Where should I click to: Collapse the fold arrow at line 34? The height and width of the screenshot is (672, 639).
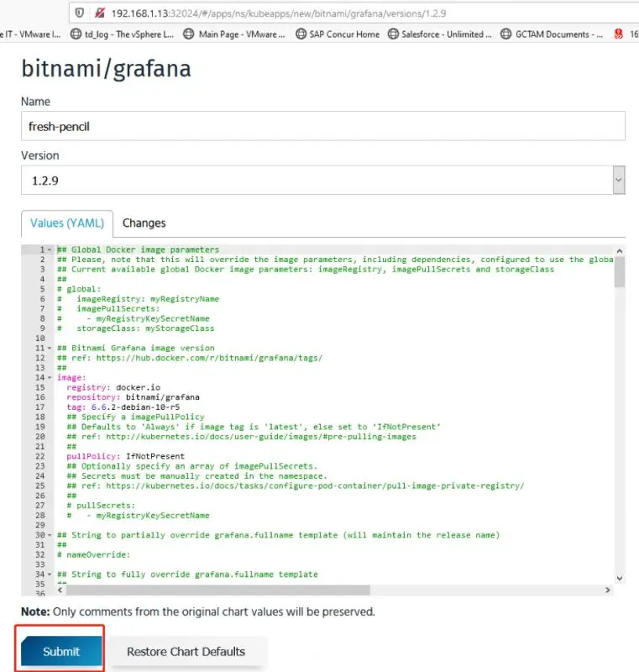tap(50, 575)
